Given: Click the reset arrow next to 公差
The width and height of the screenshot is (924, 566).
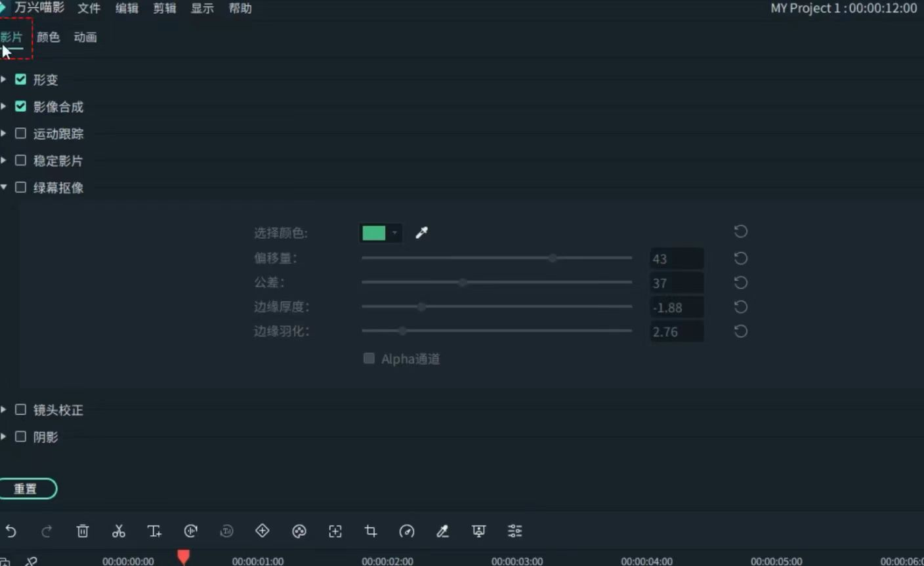Looking at the screenshot, I should point(740,282).
